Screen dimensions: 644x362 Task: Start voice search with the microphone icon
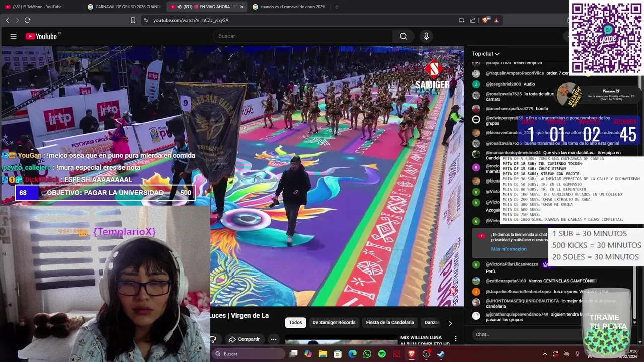[x=426, y=36]
